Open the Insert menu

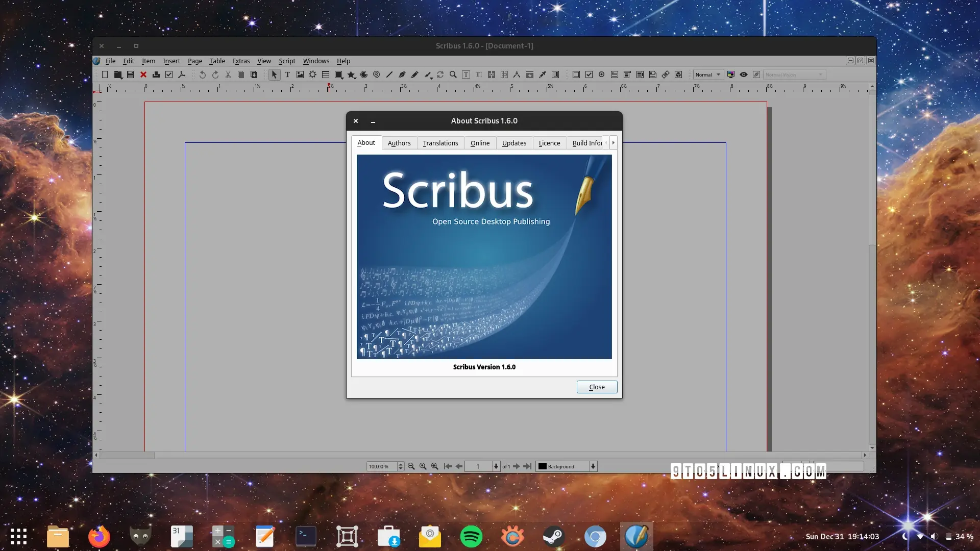click(x=171, y=61)
